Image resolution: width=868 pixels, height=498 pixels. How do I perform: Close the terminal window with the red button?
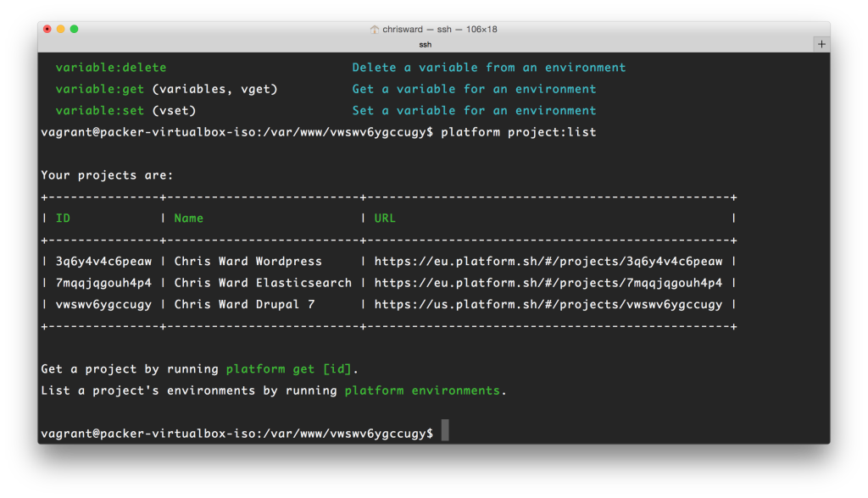click(47, 29)
